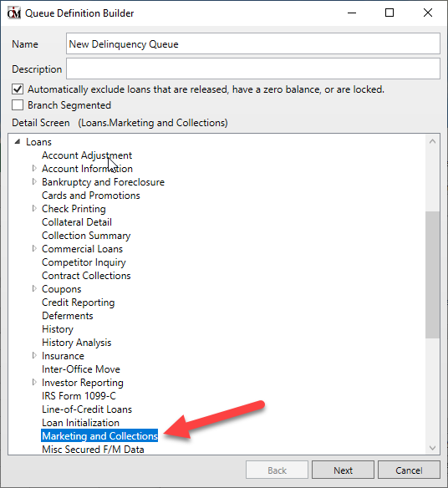Screen dimensions: 448x488
Task: Enable the Branch Segmented checkbox
Action: pyautogui.click(x=18, y=105)
